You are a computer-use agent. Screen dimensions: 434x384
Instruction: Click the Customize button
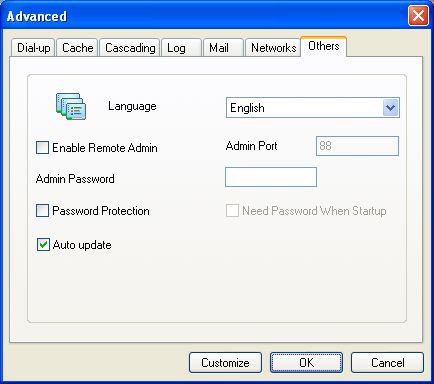[225, 363]
